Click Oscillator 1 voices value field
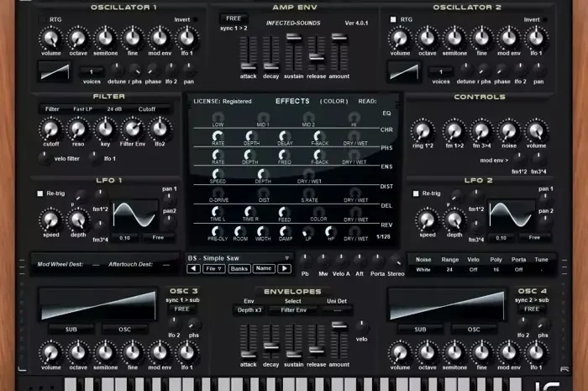 (92, 71)
